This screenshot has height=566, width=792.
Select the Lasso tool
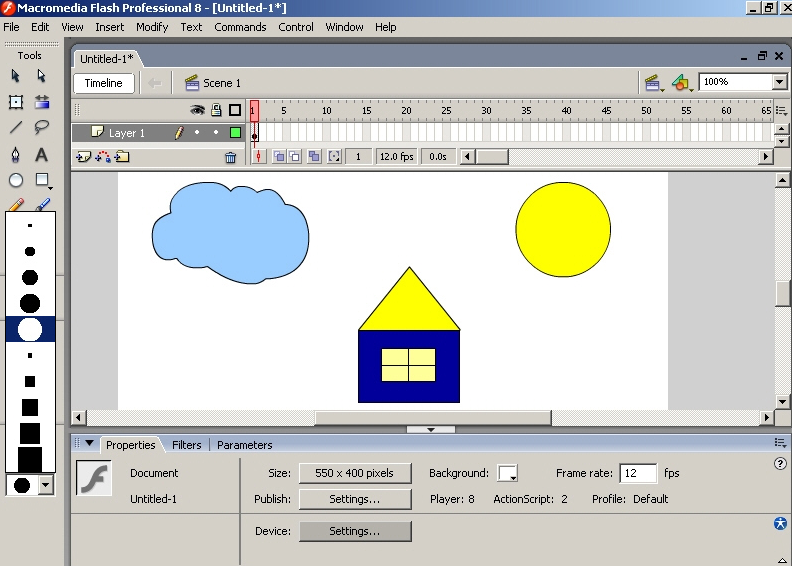click(x=42, y=127)
